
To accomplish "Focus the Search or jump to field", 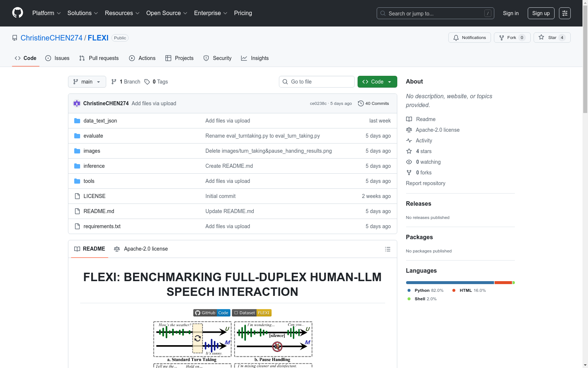I will (x=435, y=13).
